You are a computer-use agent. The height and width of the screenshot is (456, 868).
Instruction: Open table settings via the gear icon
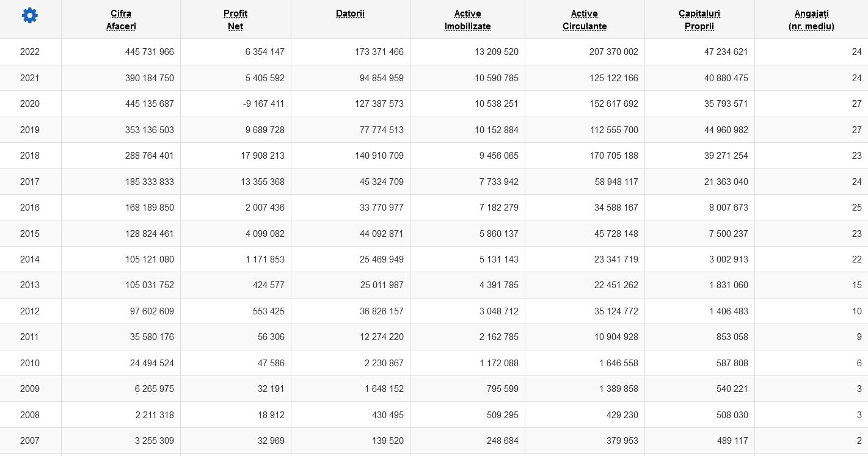pos(29,16)
